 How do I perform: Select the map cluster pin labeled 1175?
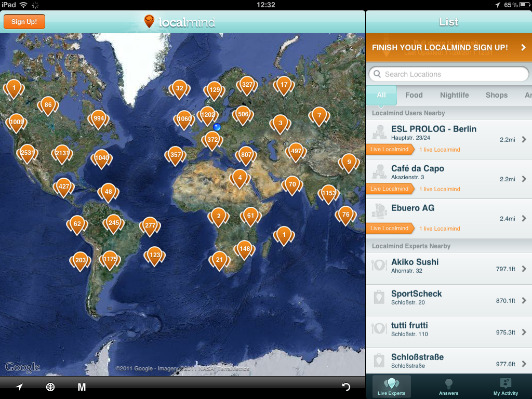(x=110, y=260)
